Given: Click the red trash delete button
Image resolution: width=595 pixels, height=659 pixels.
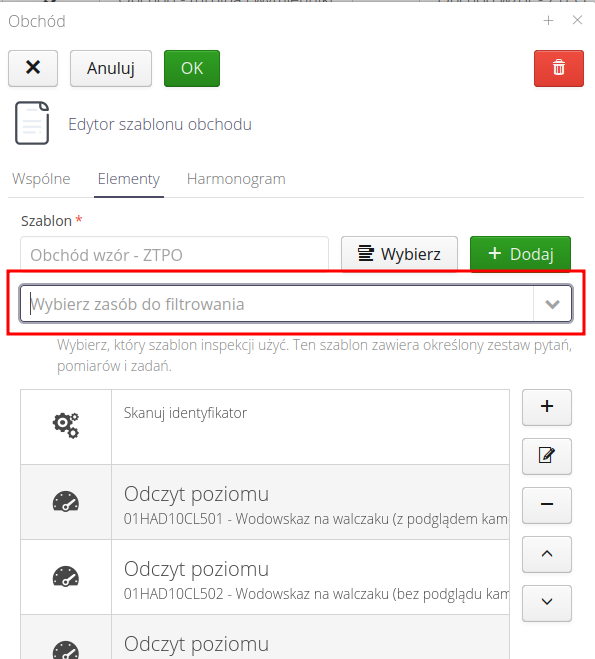Looking at the screenshot, I should point(558,69).
